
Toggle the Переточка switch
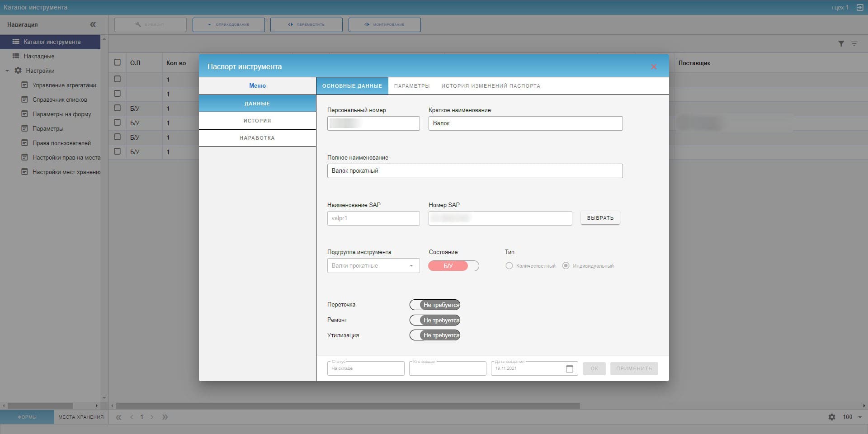(434, 305)
